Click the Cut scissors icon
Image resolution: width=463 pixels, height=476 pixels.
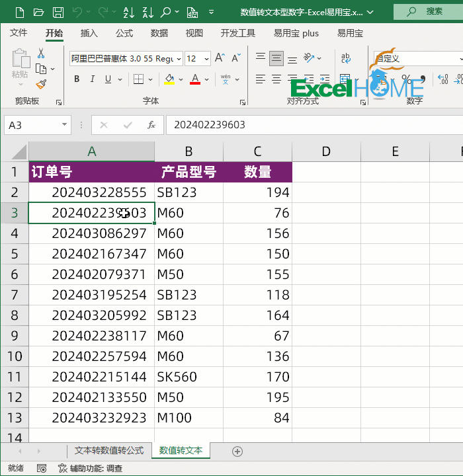tap(41, 54)
